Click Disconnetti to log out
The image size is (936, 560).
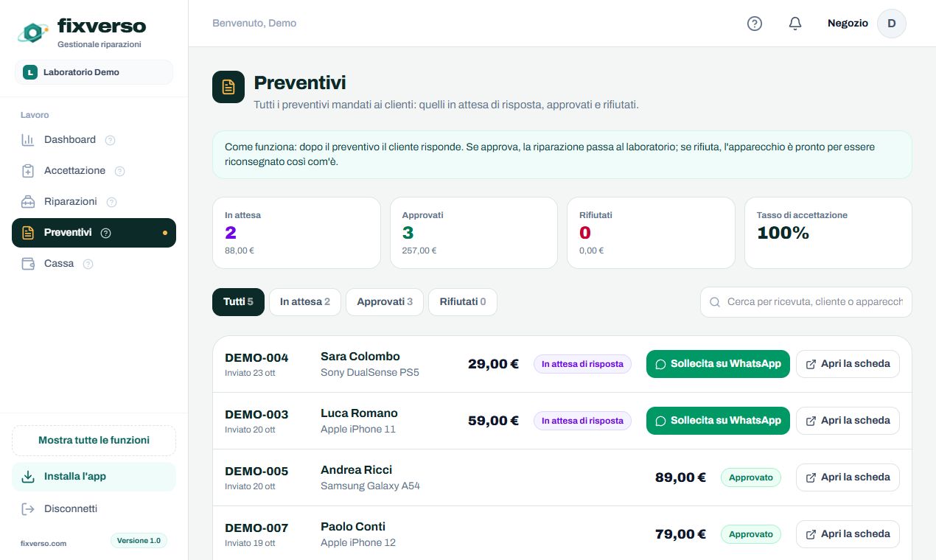(94, 509)
